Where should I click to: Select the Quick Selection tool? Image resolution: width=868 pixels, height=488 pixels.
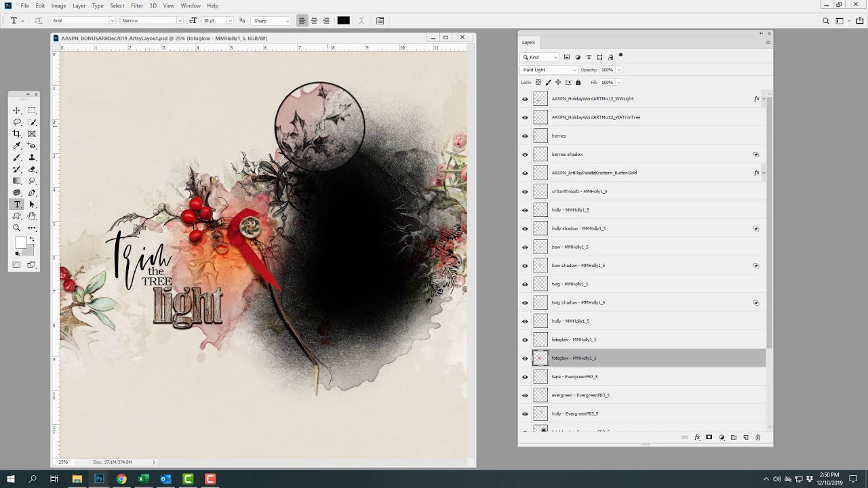coord(32,122)
